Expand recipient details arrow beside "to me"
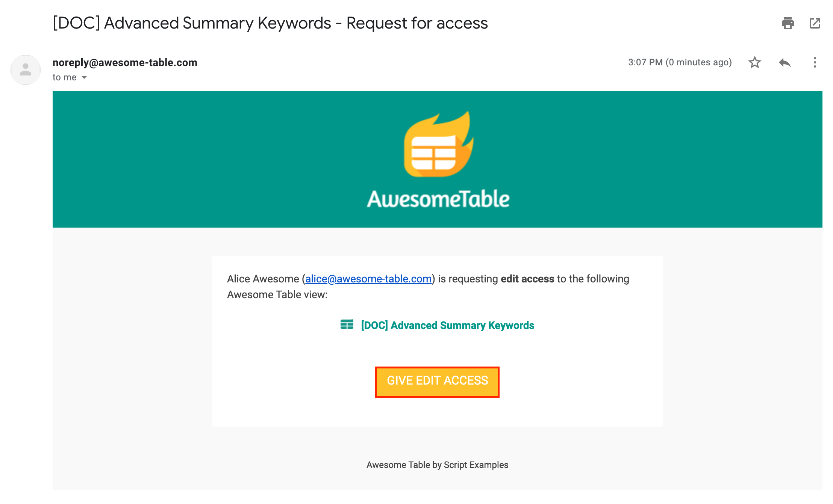The width and height of the screenshot is (833, 504). tap(84, 77)
